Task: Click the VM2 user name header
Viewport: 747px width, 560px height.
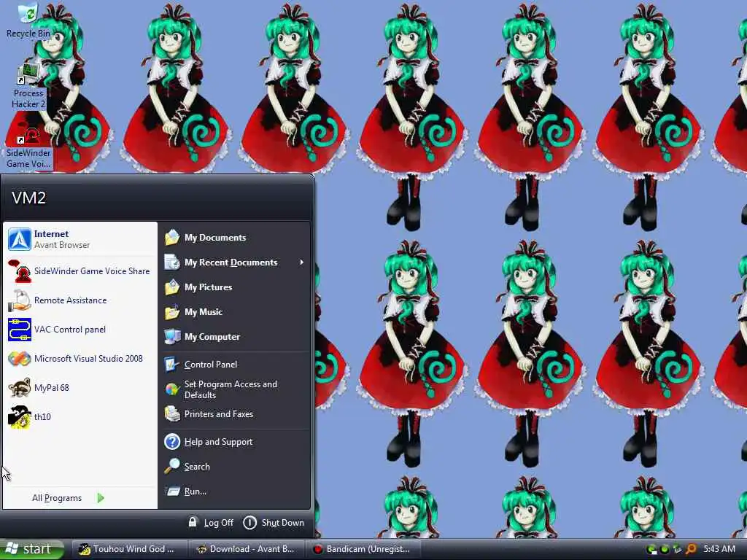Action: point(28,198)
